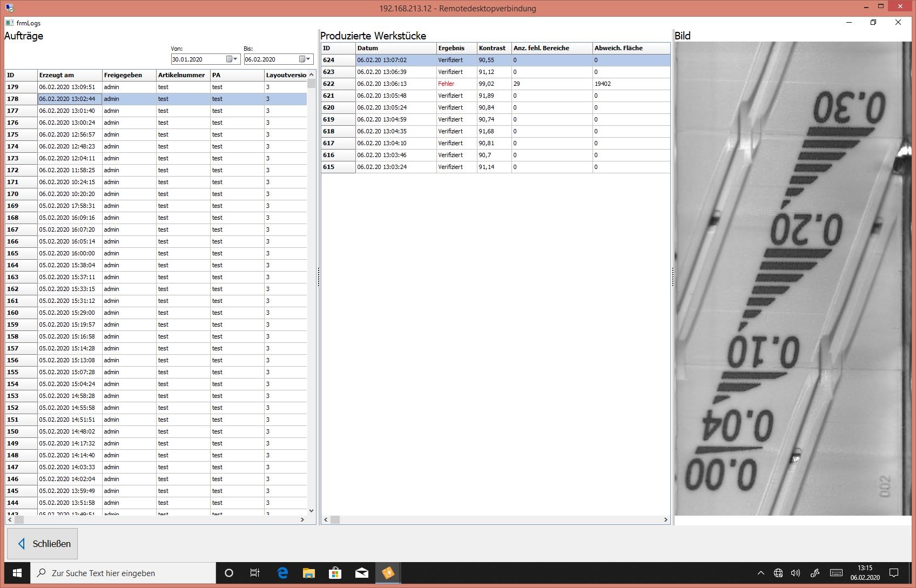Open touch keyboard icon in tray

coord(836,573)
